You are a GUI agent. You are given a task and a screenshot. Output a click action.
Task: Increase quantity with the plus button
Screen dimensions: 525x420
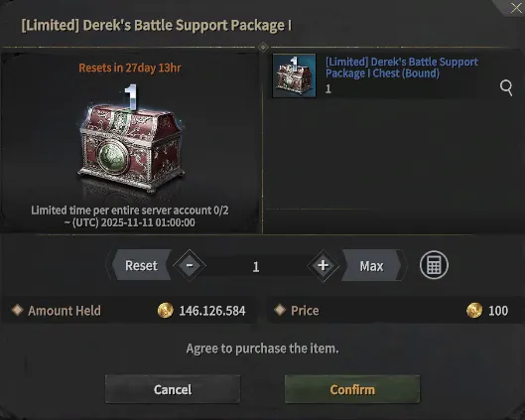323,265
